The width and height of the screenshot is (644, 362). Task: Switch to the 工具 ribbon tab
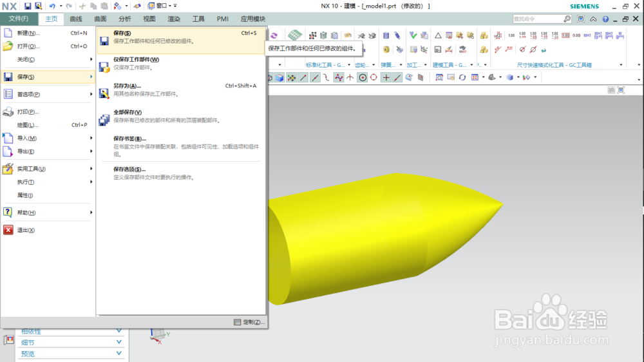click(x=198, y=19)
